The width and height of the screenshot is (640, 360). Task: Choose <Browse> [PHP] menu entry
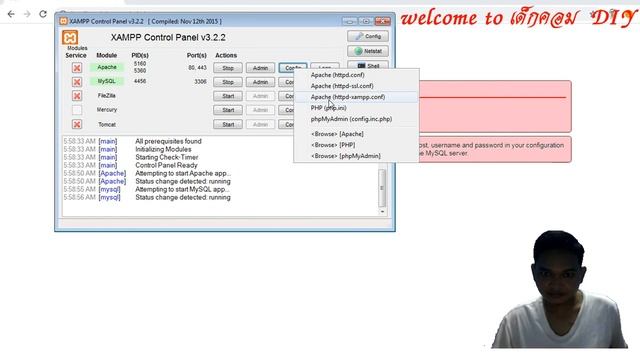pyautogui.click(x=356, y=145)
